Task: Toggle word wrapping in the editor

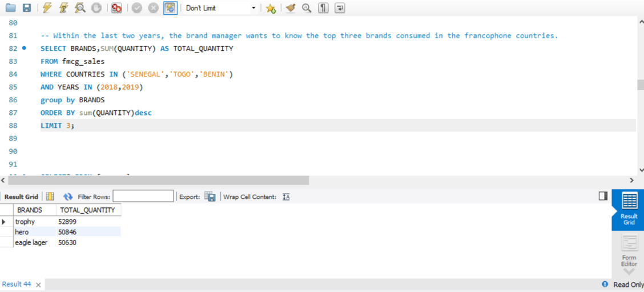Action: tap(340, 8)
